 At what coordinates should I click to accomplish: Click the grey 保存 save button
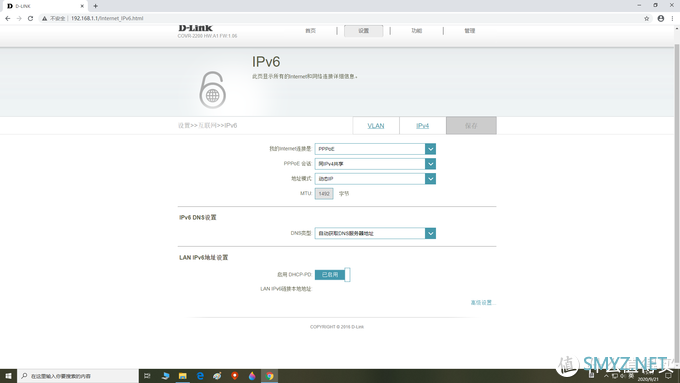click(x=471, y=126)
